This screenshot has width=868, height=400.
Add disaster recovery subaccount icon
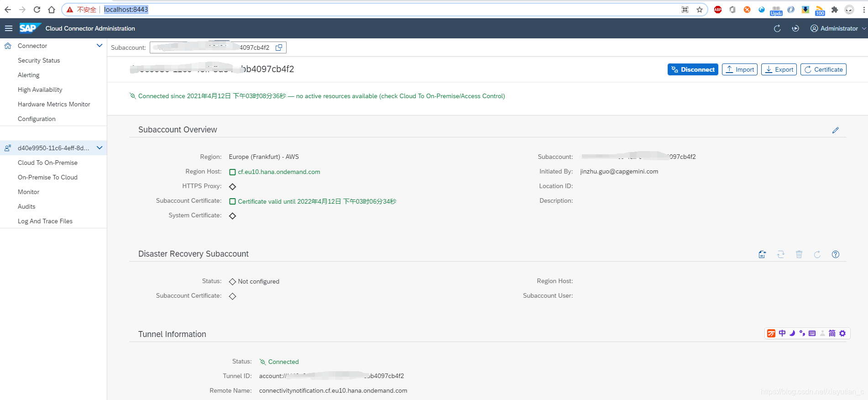click(x=762, y=254)
